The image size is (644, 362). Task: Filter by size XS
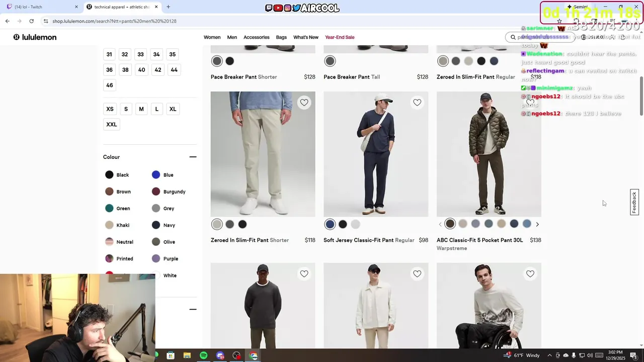click(110, 109)
